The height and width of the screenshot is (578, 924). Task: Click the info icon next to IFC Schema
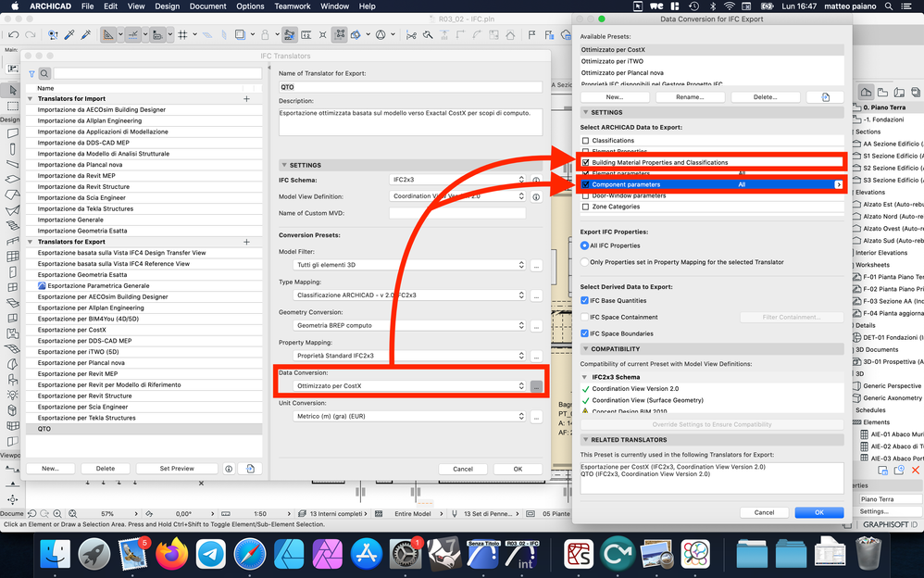[x=536, y=180]
